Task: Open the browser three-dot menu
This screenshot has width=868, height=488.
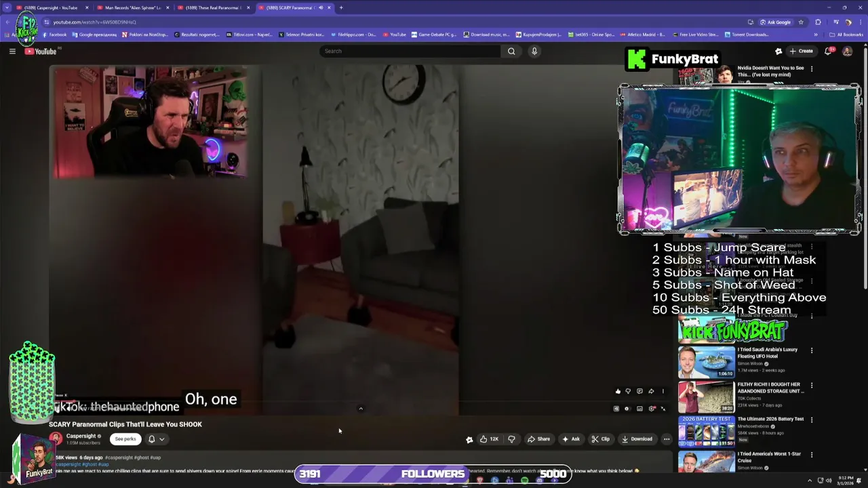Action: 859,22
